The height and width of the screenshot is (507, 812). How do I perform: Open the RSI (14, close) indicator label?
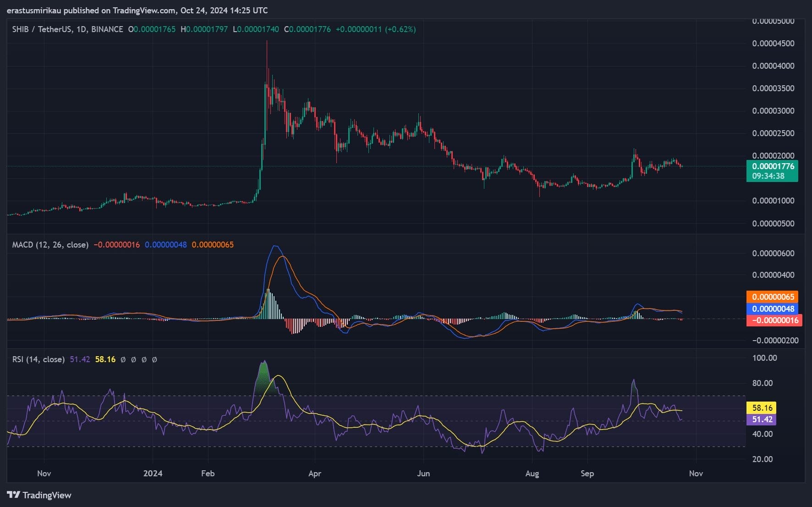38,359
